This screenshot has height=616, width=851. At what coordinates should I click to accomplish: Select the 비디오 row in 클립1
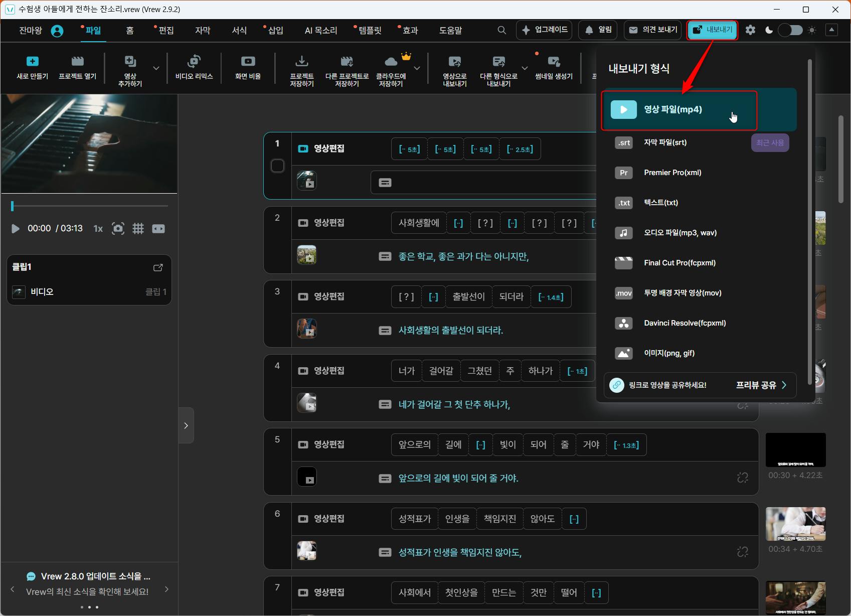(x=89, y=291)
